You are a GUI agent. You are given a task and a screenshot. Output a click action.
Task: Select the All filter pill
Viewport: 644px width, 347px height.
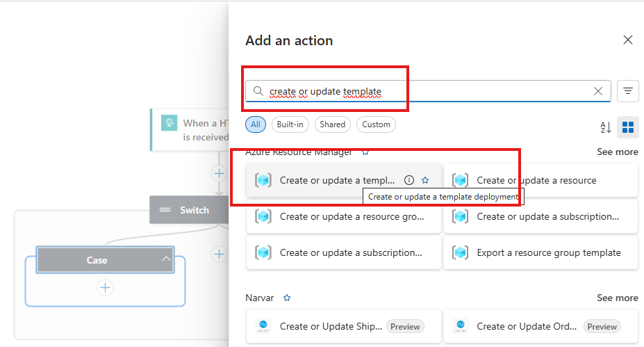coord(256,124)
